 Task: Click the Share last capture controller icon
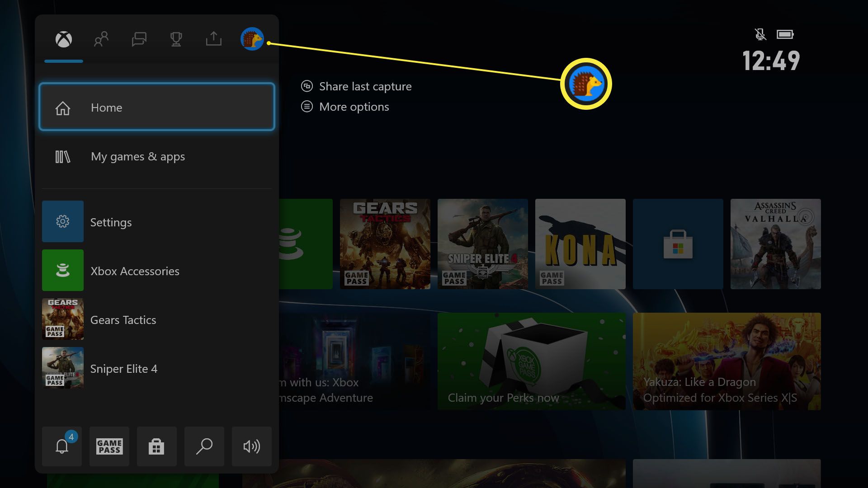point(307,86)
